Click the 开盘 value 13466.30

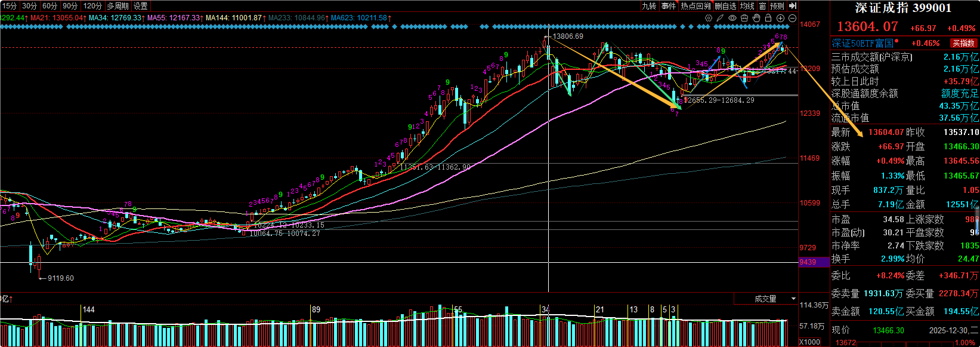click(962, 146)
